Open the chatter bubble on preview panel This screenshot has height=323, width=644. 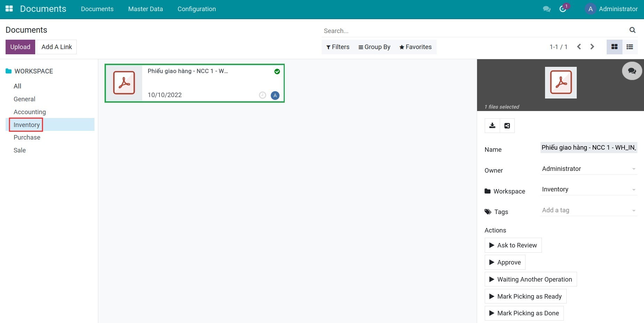click(632, 71)
